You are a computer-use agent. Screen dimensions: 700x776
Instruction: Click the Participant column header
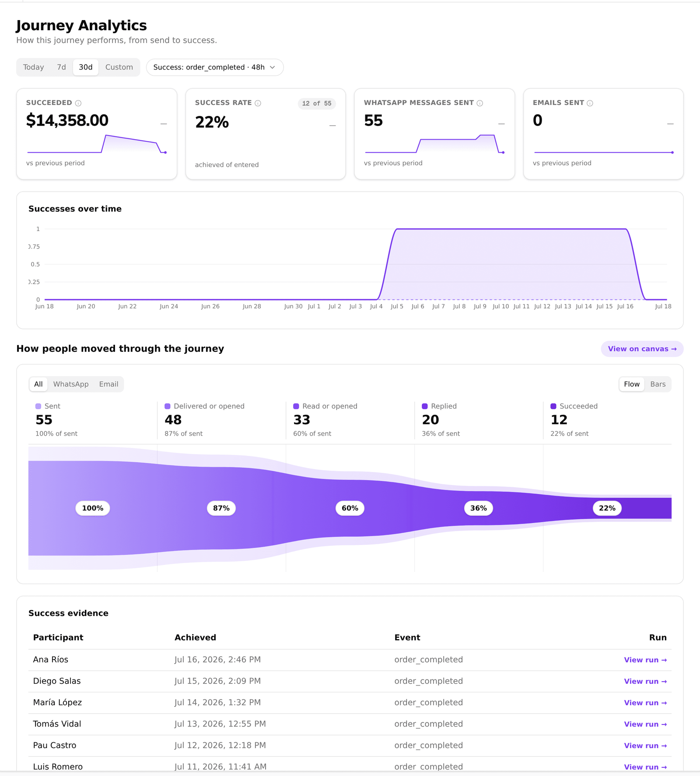coord(58,638)
